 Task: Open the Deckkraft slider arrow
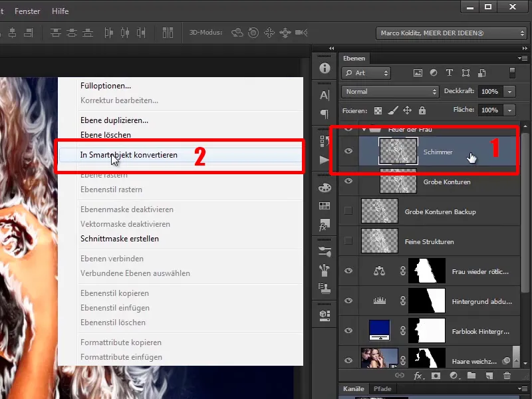point(509,92)
